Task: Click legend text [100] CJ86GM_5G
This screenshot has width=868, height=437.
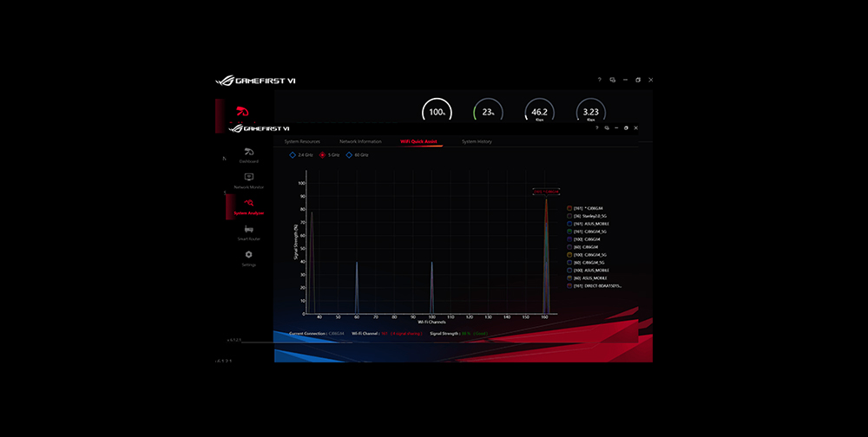Action: [x=590, y=254]
